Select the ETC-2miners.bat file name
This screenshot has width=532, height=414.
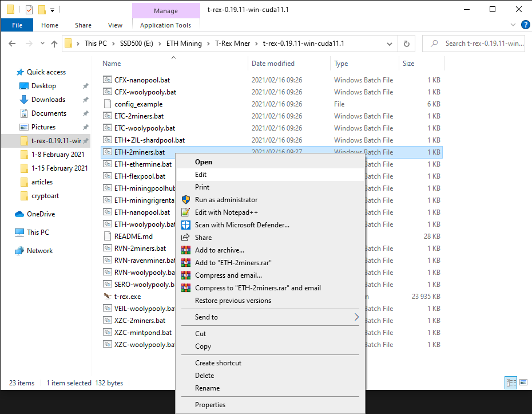tap(139, 116)
